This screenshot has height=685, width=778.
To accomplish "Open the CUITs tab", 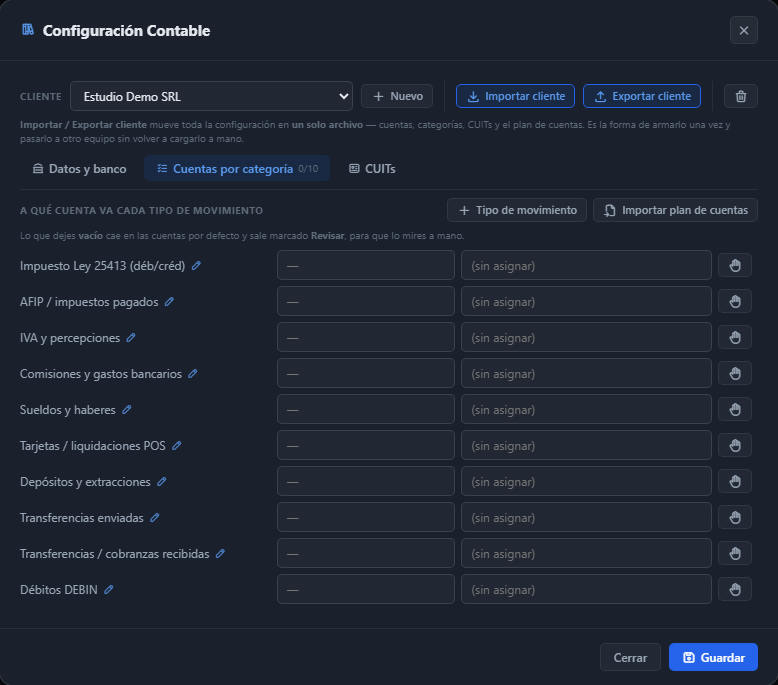I will coord(372,169).
